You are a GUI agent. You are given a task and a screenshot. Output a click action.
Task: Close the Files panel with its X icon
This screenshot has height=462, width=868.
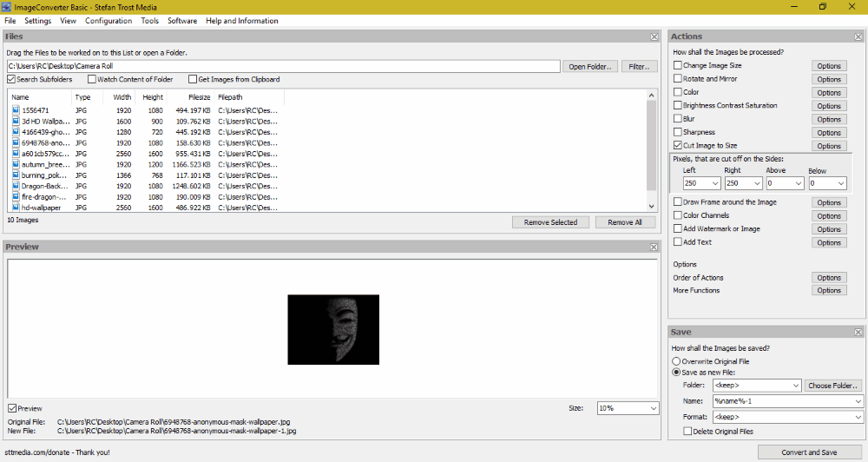[x=654, y=36]
